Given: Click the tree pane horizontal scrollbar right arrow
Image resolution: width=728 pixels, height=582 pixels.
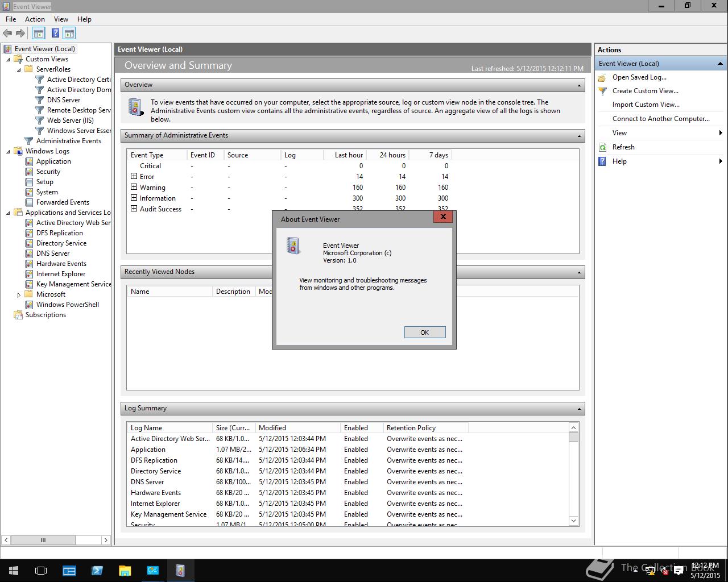Looking at the screenshot, I should [106, 540].
